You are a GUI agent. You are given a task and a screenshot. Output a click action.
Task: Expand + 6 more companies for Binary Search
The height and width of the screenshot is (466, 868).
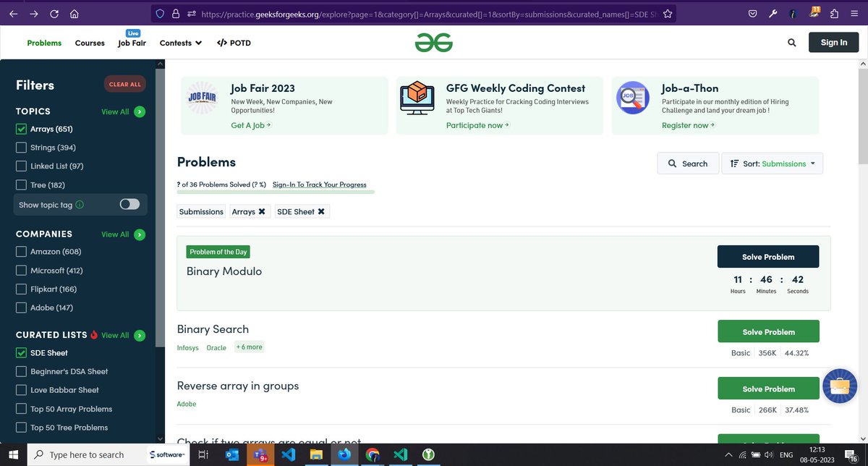point(249,347)
